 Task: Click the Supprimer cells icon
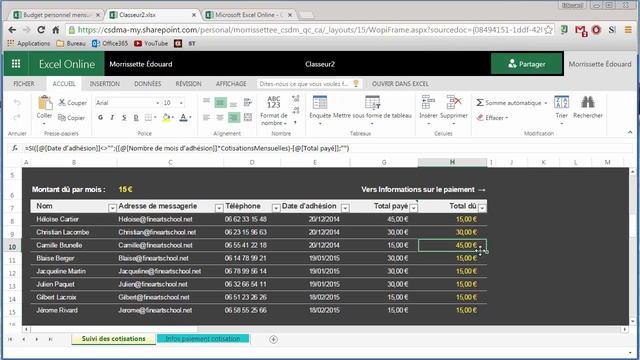(453, 102)
